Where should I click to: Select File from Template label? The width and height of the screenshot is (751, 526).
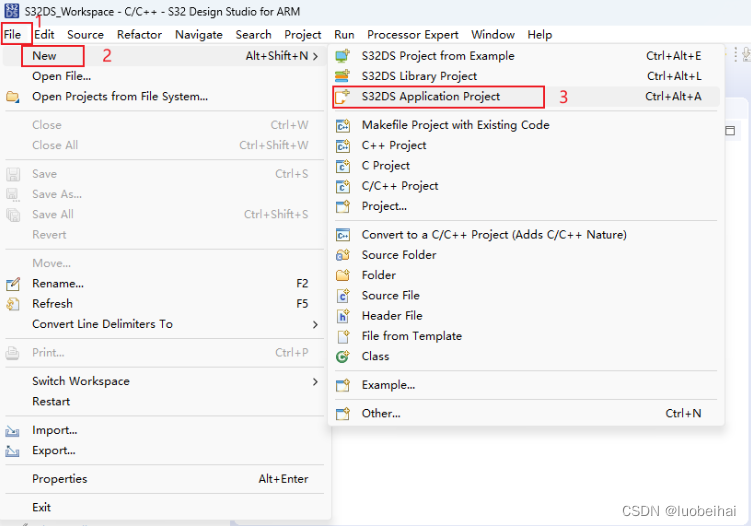[411, 336]
